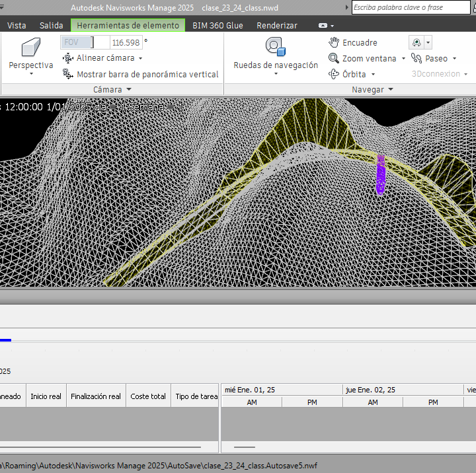Viewport: 476px width, 473px height.
Task: Expand the Cámara panel dropdown
Action: pyautogui.click(x=129, y=89)
